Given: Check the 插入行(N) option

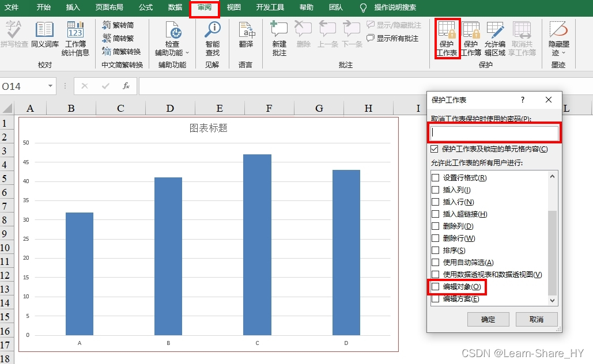Looking at the screenshot, I should click(x=436, y=202).
